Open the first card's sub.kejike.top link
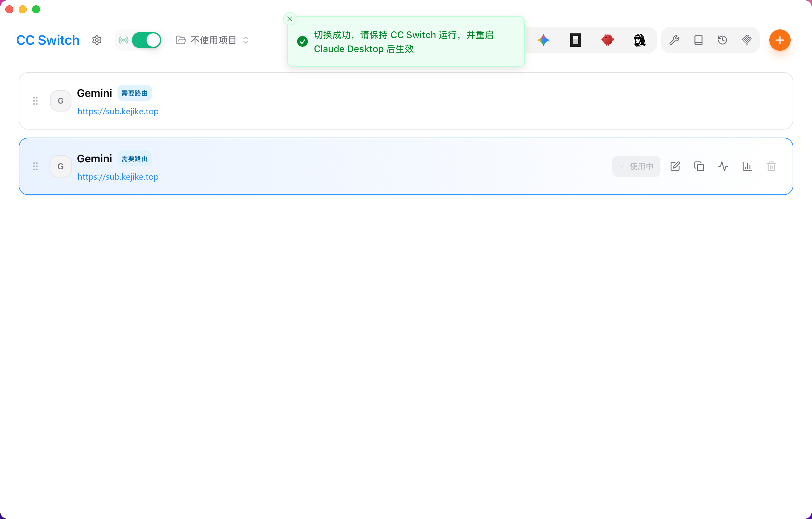This screenshot has width=812, height=519. click(118, 111)
